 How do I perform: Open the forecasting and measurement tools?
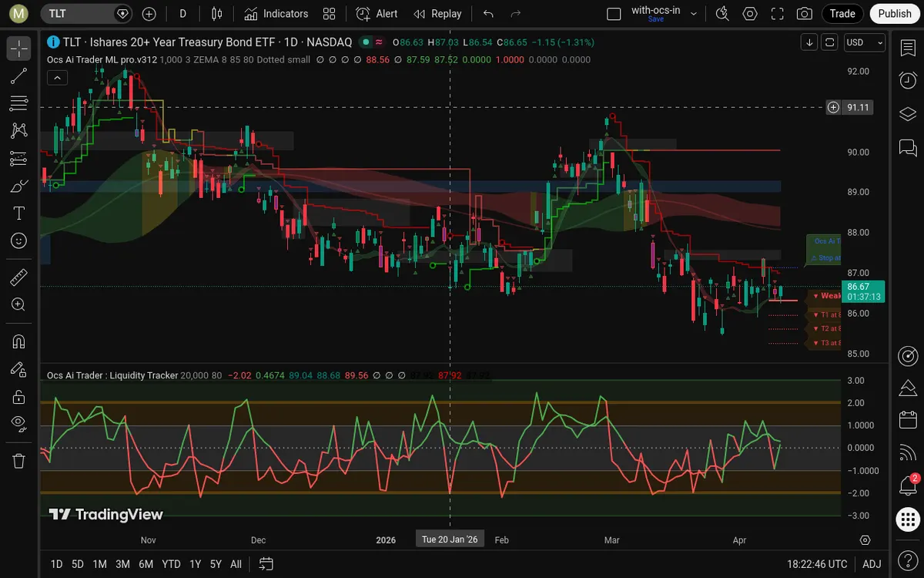19,158
